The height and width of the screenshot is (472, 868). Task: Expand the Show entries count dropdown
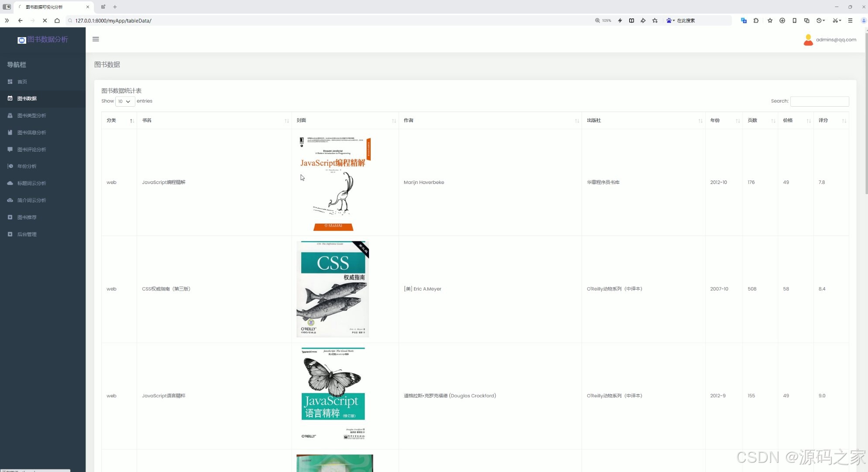(x=124, y=101)
